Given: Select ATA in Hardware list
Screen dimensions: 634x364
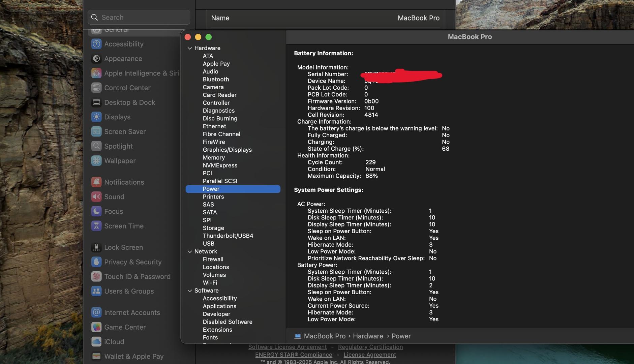Looking at the screenshot, I should (208, 56).
